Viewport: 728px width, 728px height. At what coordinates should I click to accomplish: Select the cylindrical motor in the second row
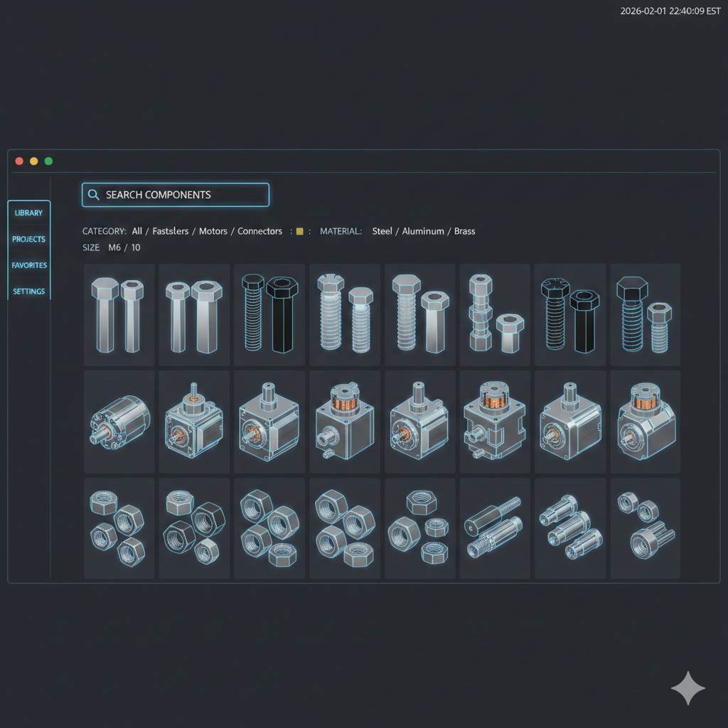[x=118, y=421]
